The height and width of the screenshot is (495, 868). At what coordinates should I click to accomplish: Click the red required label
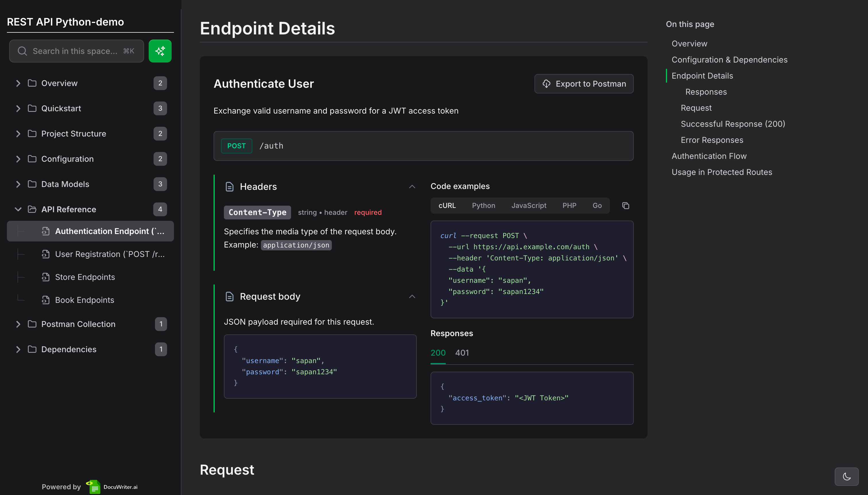click(x=368, y=213)
